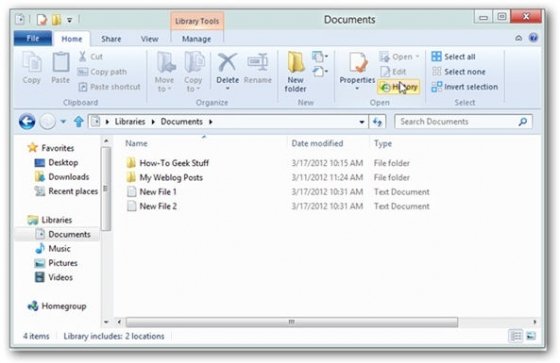Expand the Delete options arrow

click(228, 88)
